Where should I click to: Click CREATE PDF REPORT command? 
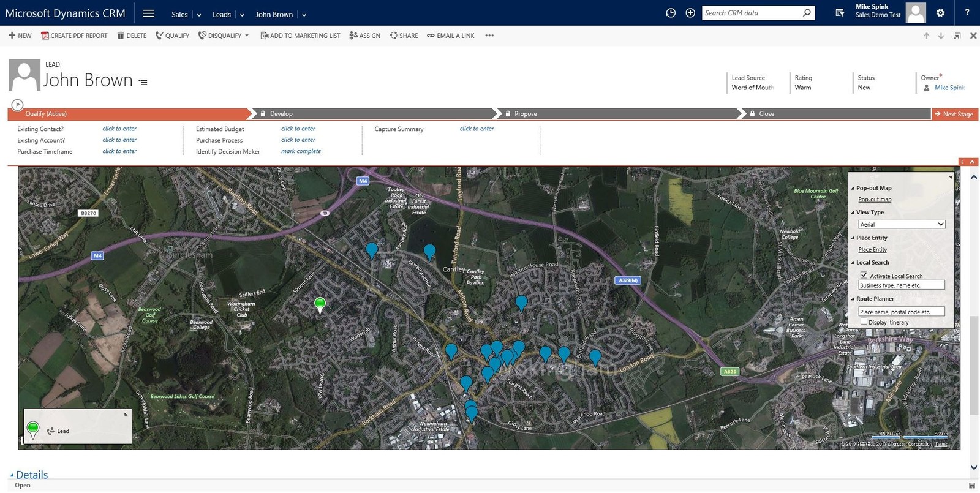coord(74,36)
